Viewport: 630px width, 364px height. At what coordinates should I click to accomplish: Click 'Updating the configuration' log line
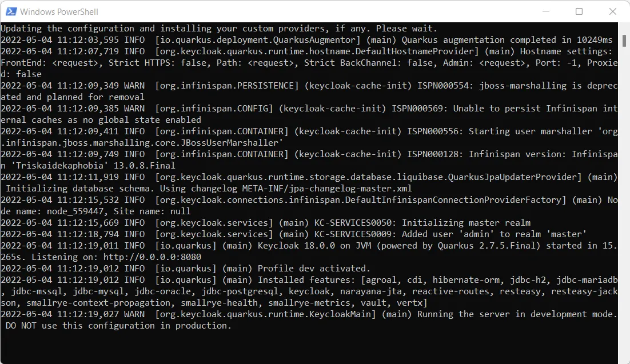[219, 29]
